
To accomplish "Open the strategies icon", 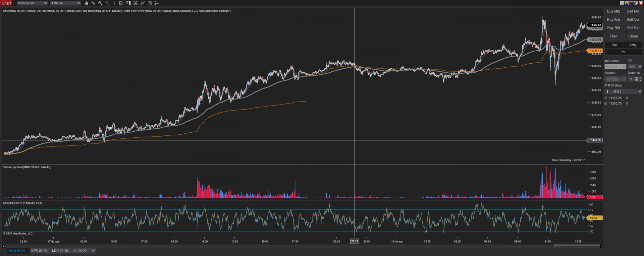I will [x=150, y=3].
